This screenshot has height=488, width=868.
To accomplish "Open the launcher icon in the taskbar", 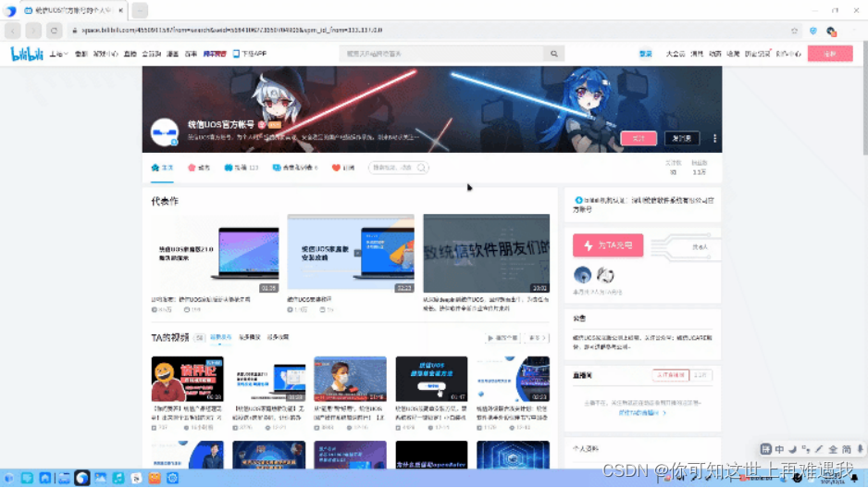I will [9, 478].
